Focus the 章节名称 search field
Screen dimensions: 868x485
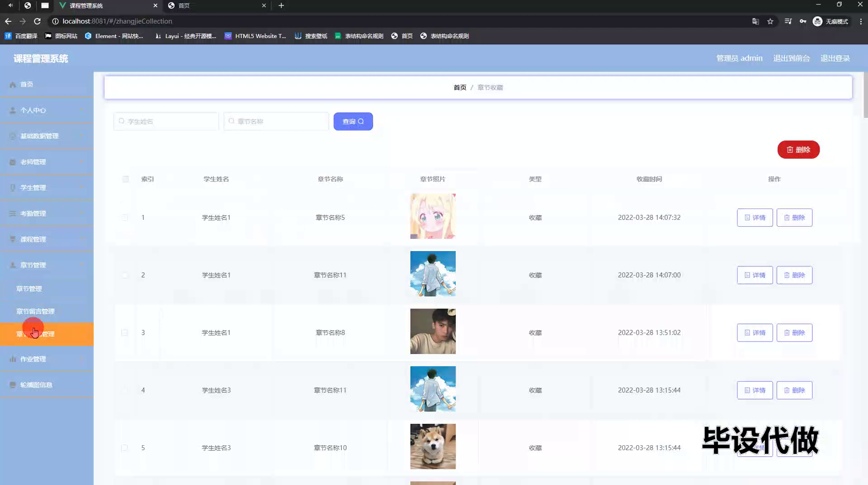point(276,121)
